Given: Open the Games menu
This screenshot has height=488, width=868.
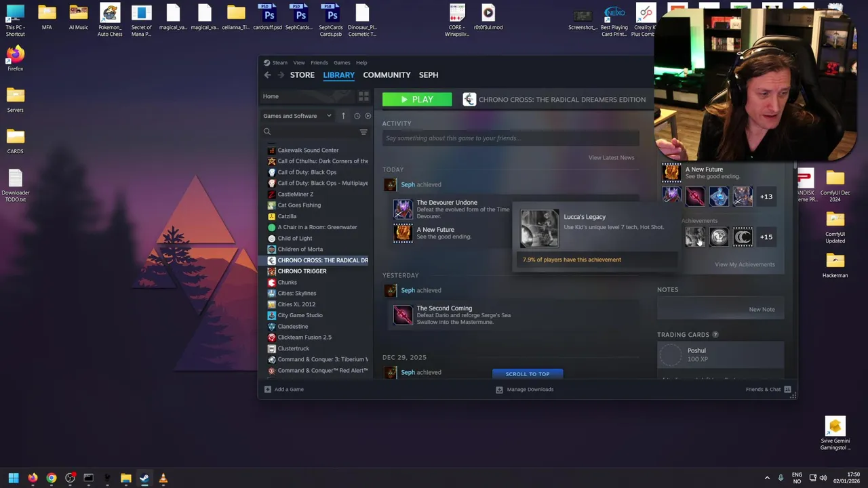Looking at the screenshot, I should click(342, 62).
